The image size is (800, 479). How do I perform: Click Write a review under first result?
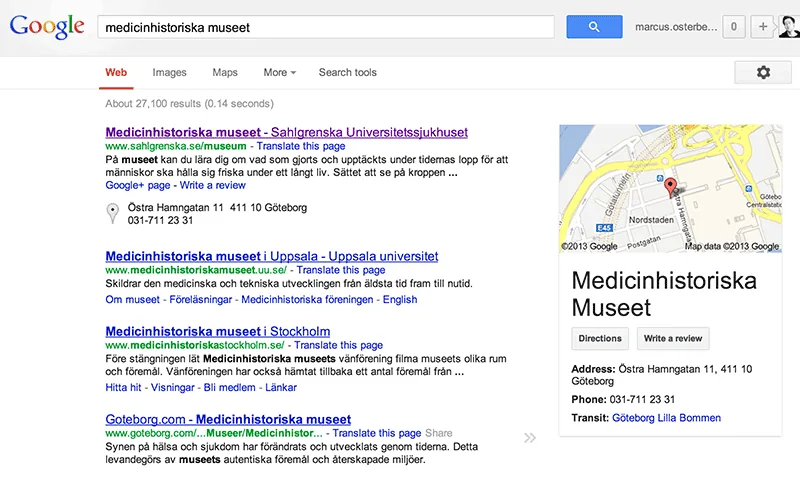[212, 185]
